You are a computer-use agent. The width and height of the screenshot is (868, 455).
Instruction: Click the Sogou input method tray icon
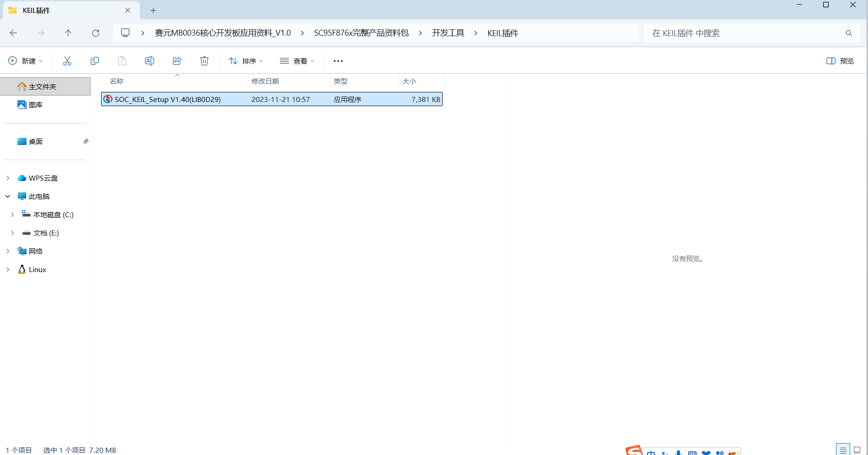coord(634,450)
